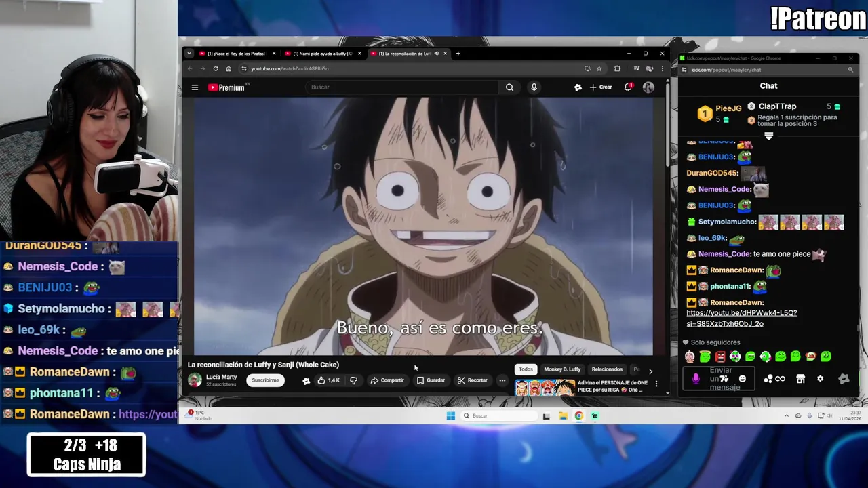This screenshot has height=488, width=868.
Task: Open RomanceDawn's youtu.be link in chat
Action: coord(742,319)
